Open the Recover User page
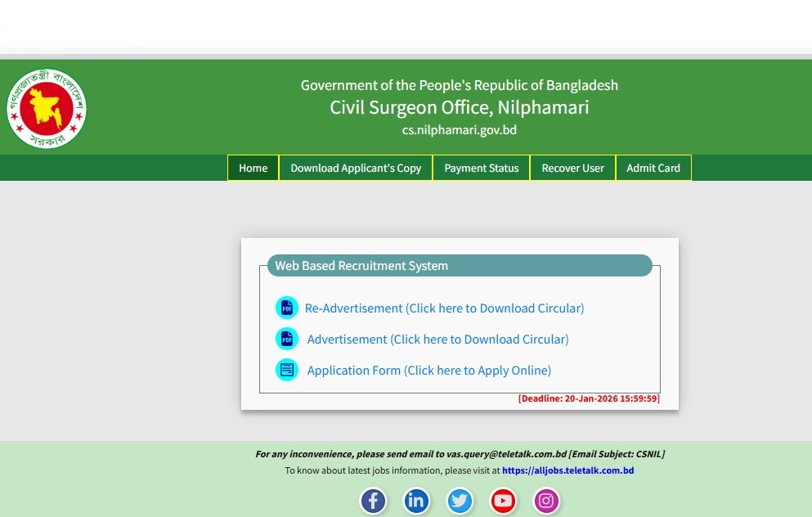812x517 pixels. (572, 168)
